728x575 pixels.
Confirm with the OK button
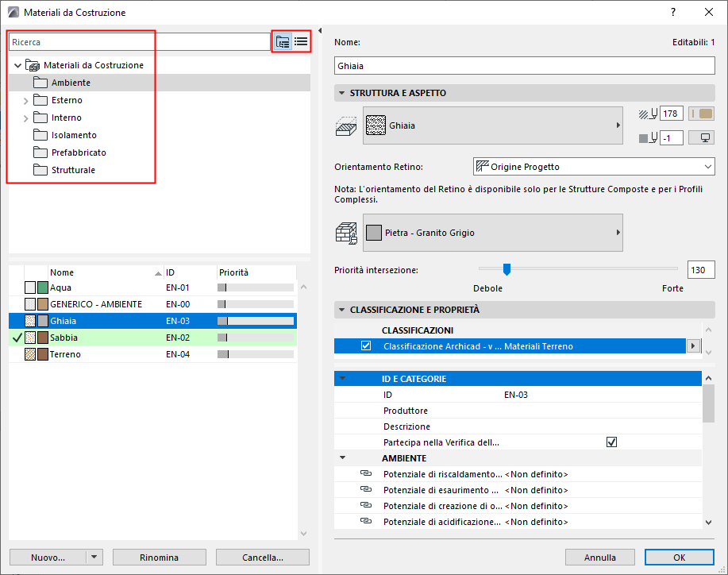click(x=680, y=558)
